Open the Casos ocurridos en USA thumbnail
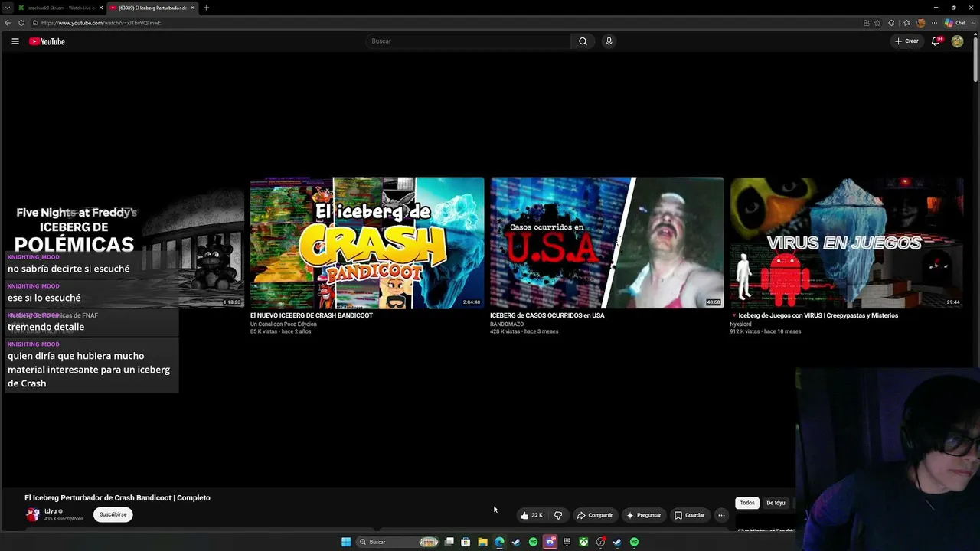 tap(606, 243)
